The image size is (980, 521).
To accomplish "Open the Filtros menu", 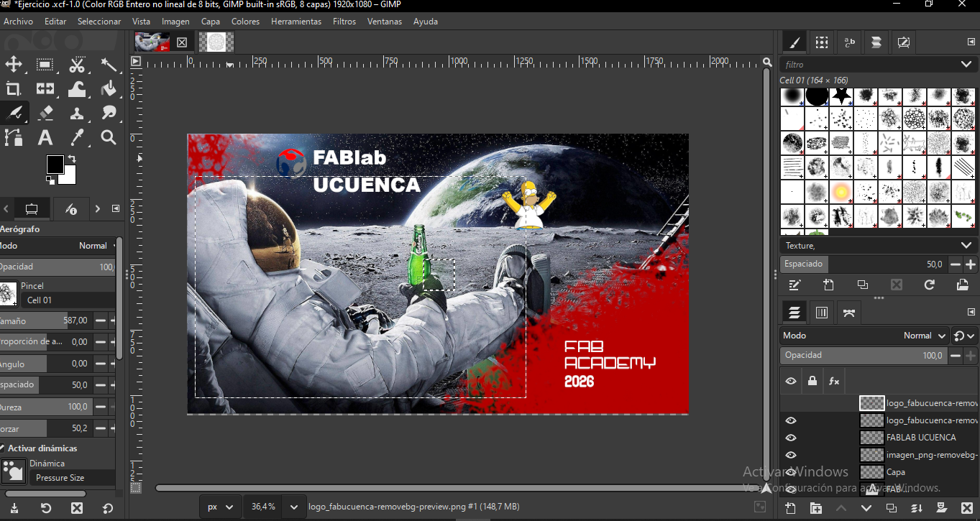I will coord(344,22).
